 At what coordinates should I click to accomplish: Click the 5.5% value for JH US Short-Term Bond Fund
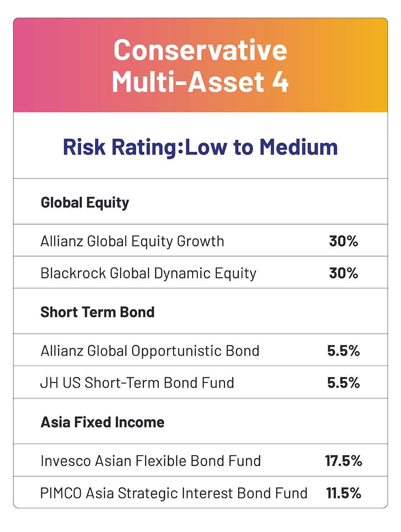[344, 383]
